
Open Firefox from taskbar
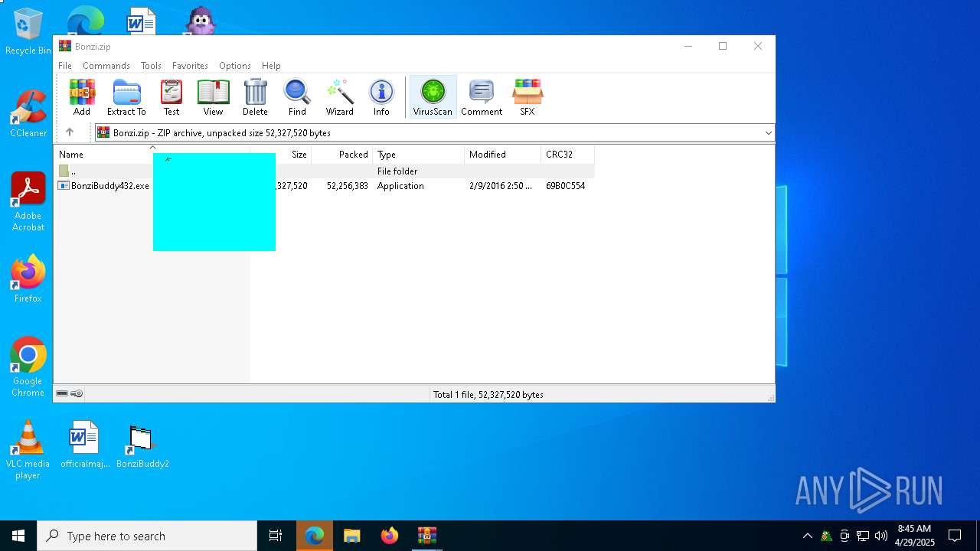pyautogui.click(x=390, y=536)
